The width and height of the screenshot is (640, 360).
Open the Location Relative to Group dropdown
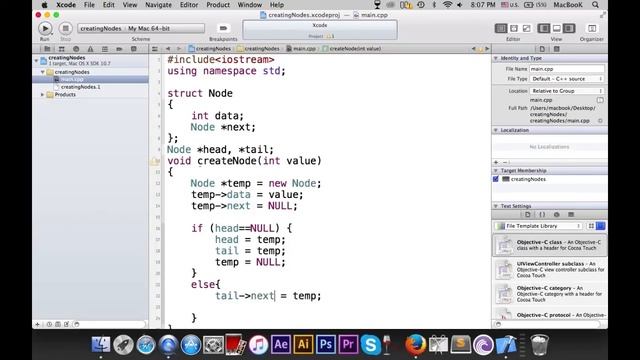(567, 91)
